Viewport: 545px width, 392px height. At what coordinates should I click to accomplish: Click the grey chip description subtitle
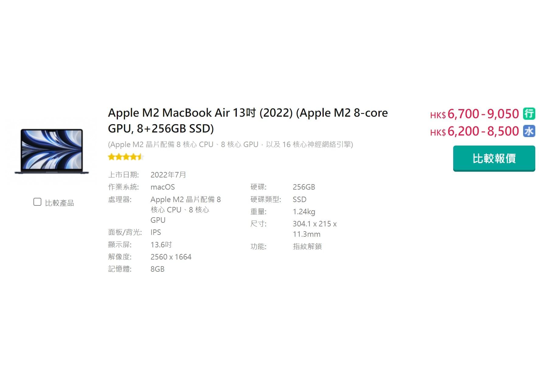[230, 144]
